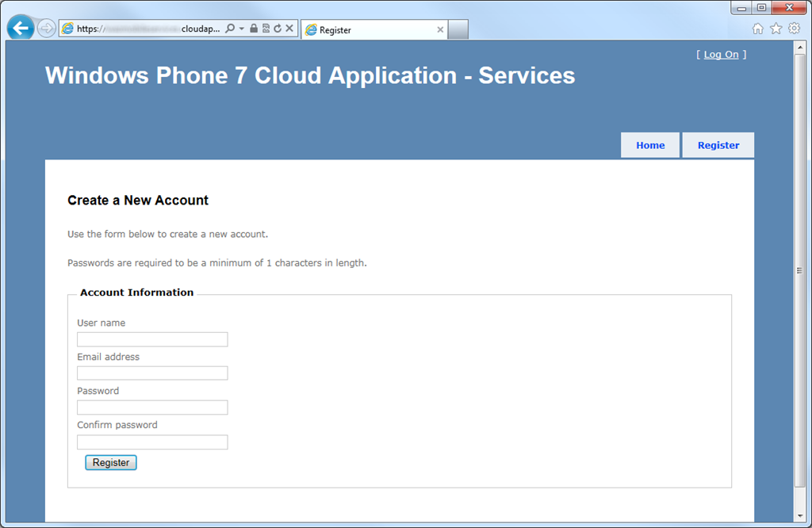Viewport: 812px width, 528px height.
Task: Open the Tools gear menu
Action: pyautogui.click(x=794, y=29)
